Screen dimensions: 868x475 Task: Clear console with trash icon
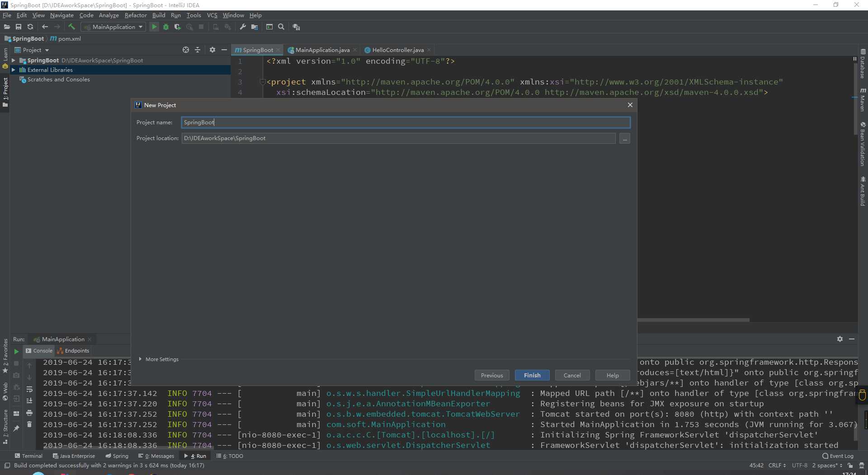tap(29, 424)
